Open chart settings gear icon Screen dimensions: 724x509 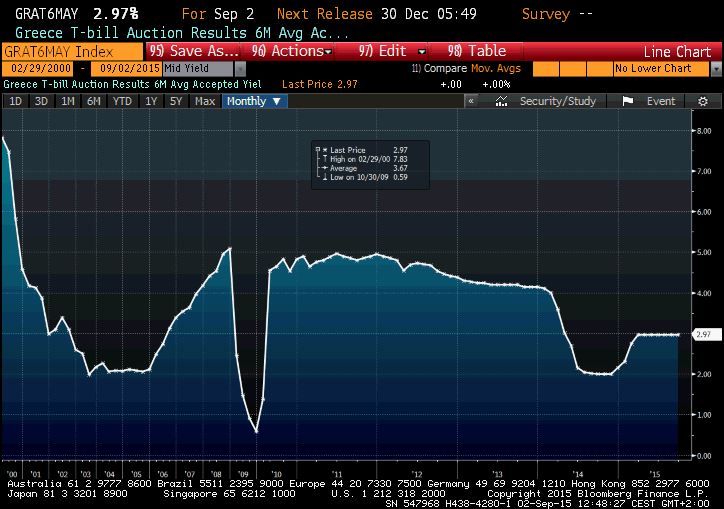pyautogui.click(x=703, y=101)
